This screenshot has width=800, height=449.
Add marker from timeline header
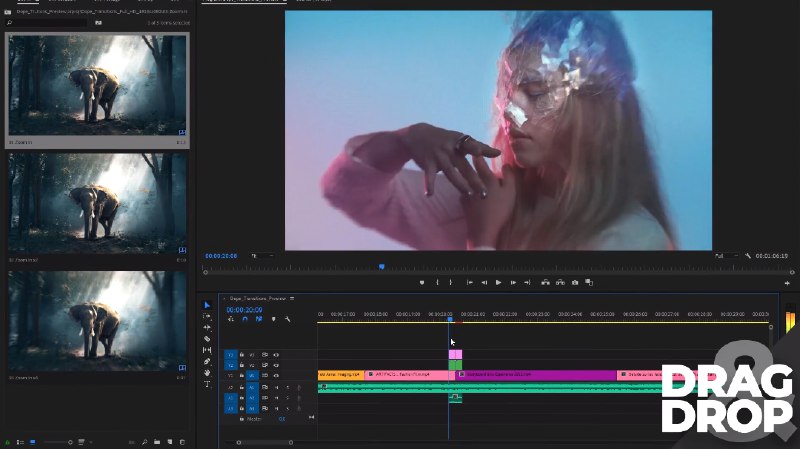tap(273, 319)
